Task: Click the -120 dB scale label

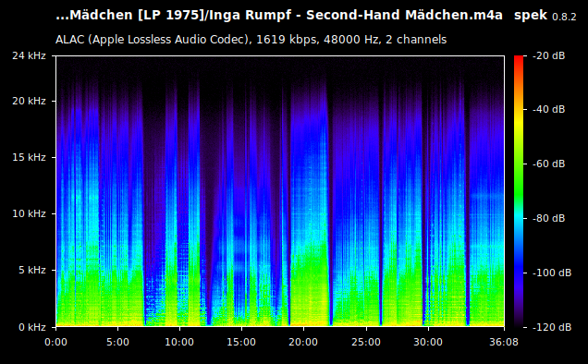Action: pyautogui.click(x=552, y=327)
